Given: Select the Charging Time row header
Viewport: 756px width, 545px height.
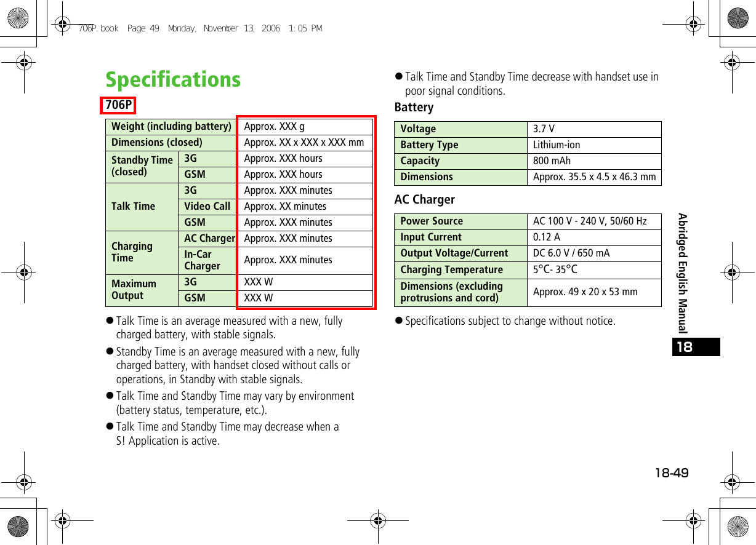Looking at the screenshot, I should tap(132, 252).
